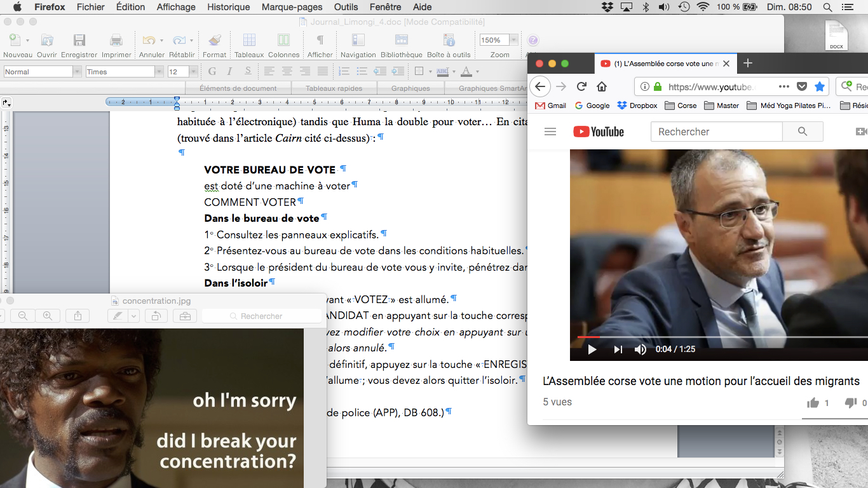Select the Format paintbrush tool
Viewport: 868px width, 488px height.
coord(215,41)
